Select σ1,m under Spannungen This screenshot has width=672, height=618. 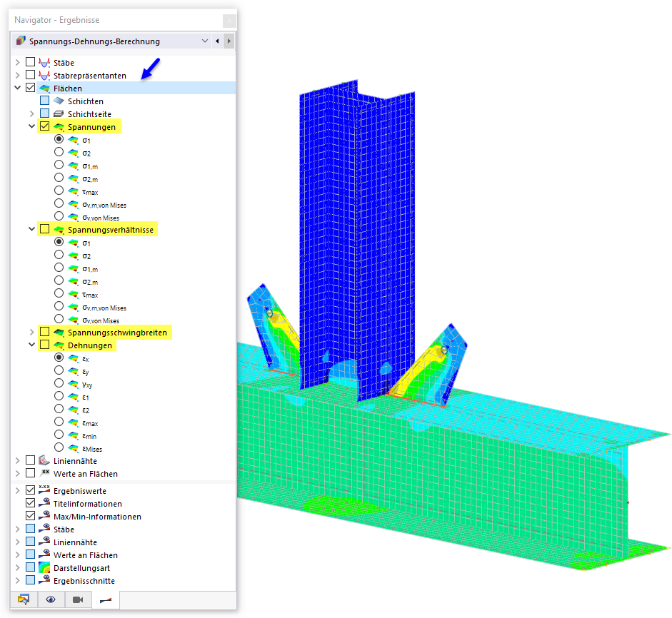59,165
